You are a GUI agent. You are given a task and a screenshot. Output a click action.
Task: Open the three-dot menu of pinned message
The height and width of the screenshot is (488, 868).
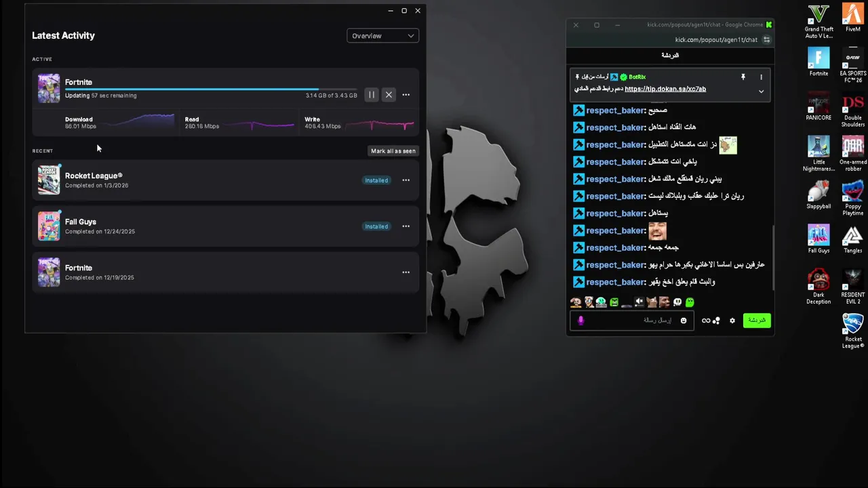[x=761, y=77]
